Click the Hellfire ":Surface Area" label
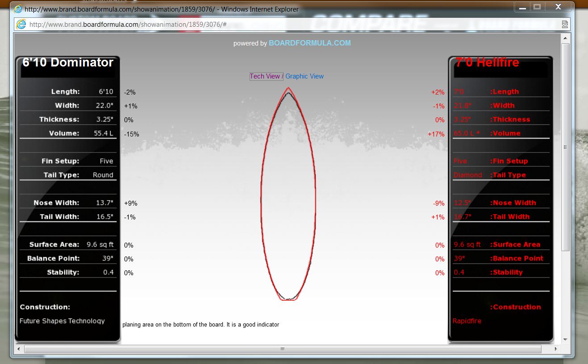 click(515, 244)
